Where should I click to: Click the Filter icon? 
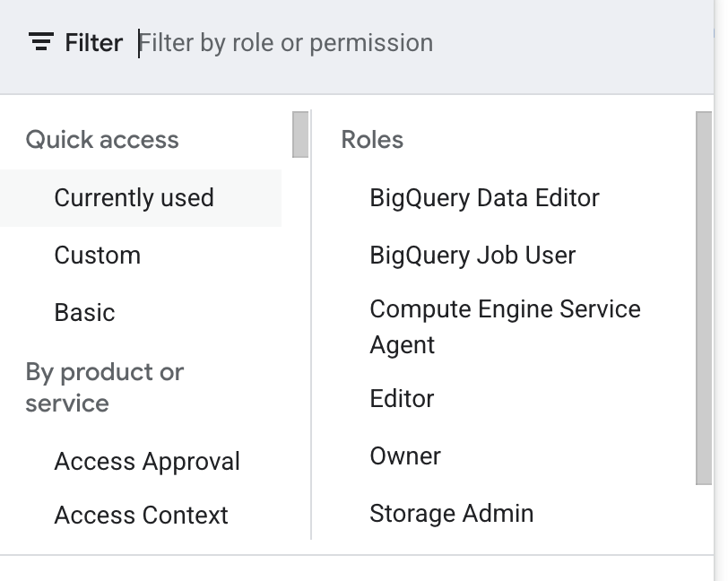coord(41,42)
